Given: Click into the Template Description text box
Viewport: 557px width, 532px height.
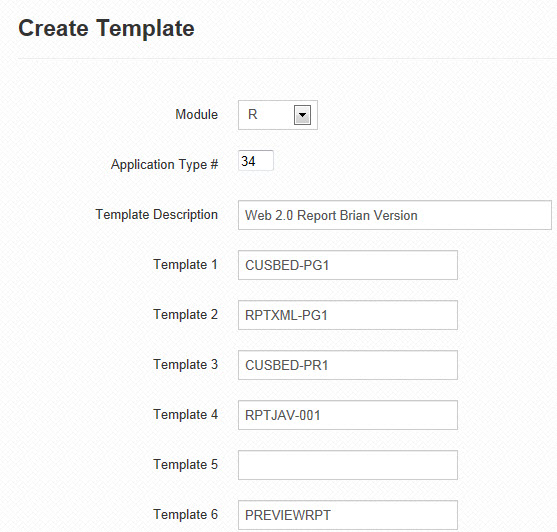Looking at the screenshot, I should pyautogui.click(x=395, y=215).
